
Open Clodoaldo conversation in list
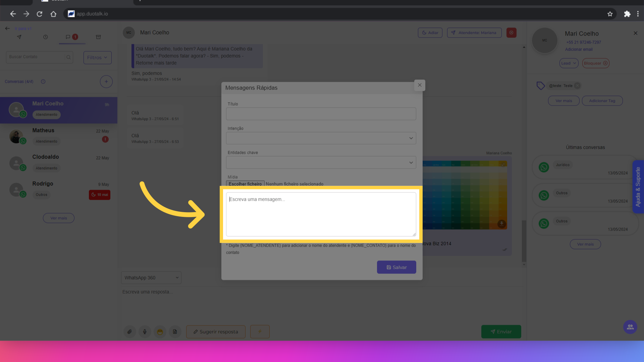click(x=59, y=163)
